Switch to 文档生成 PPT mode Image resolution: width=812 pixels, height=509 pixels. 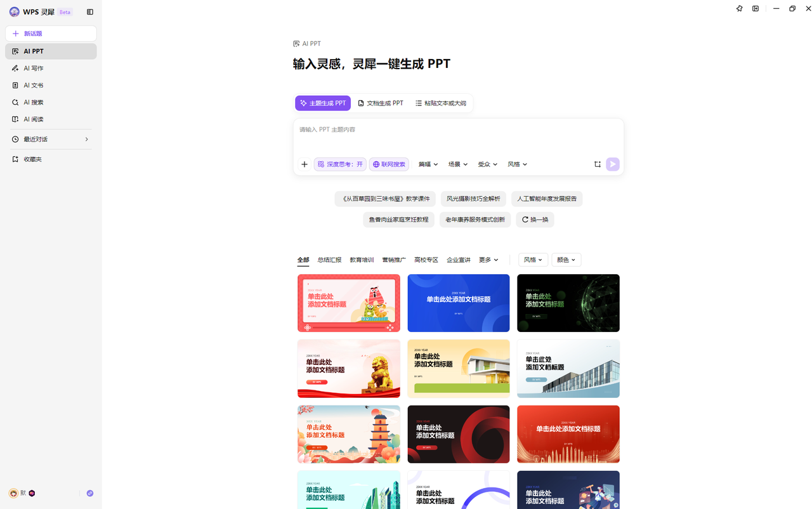pyautogui.click(x=381, y=103)
